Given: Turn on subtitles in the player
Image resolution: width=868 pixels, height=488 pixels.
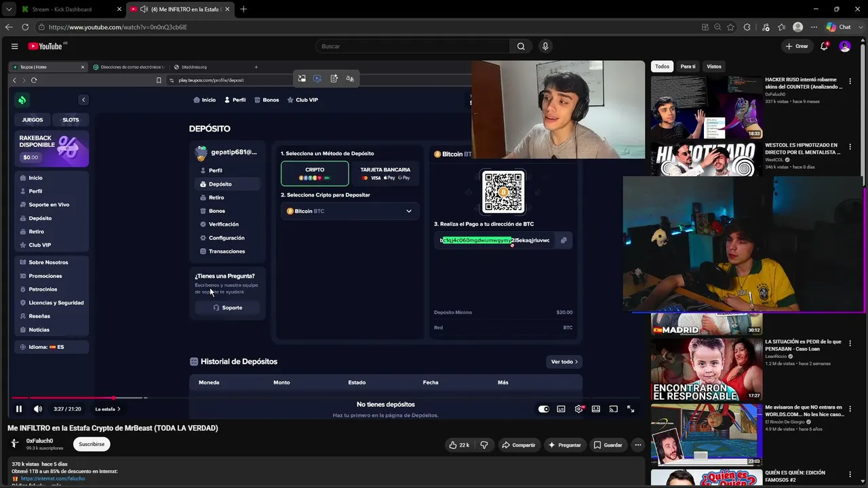Looking at the screenshot, I should coord(561,409).
